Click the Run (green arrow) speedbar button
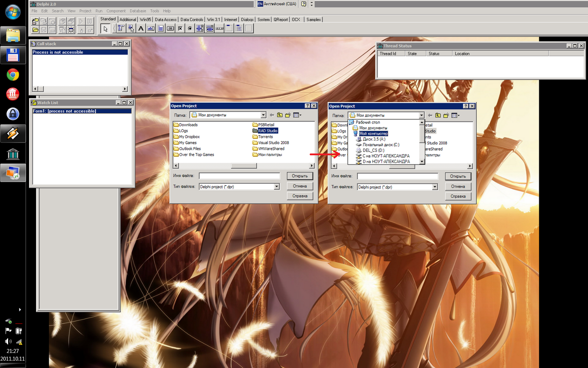 (x=81, y=21)
